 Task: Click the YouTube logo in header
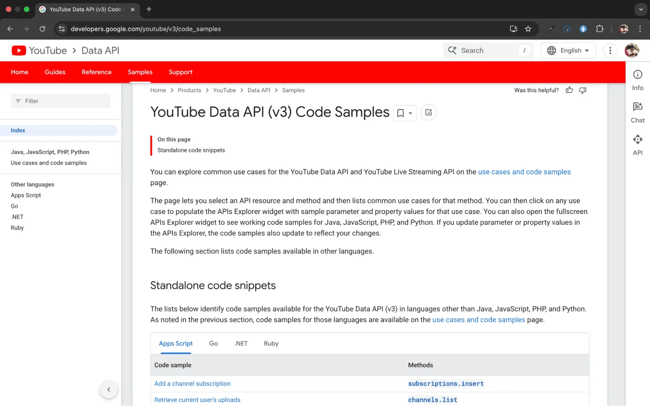39,50
